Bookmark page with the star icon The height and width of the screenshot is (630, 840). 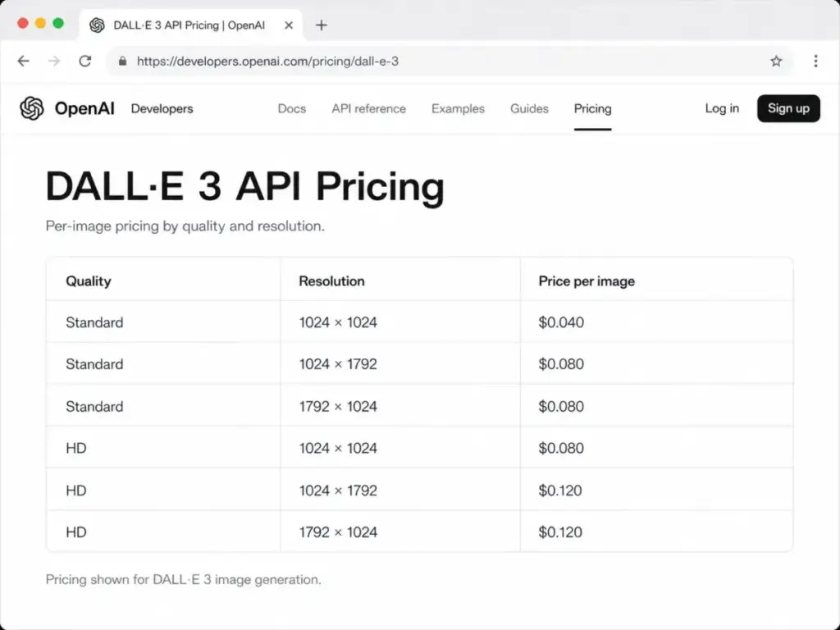pyautogui.click(x=776, y=61)
